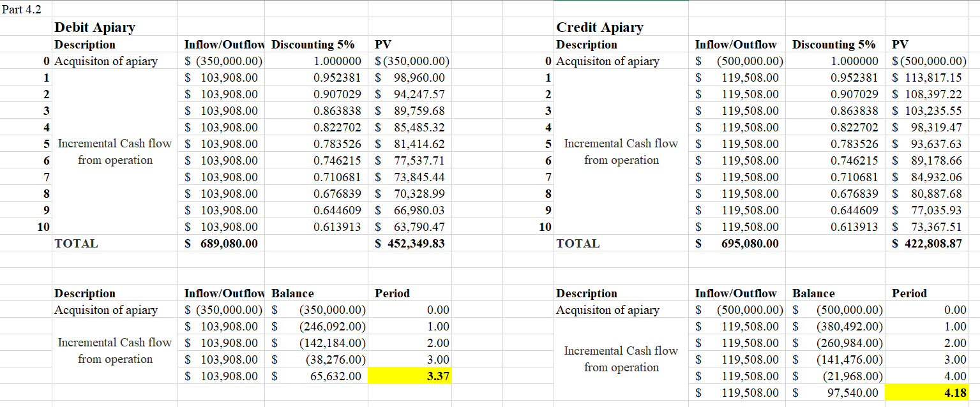Select the 'Part 4.2' cell
Image resolution: width=980 pixels, height=407 pixels.
tap(26, 10)
